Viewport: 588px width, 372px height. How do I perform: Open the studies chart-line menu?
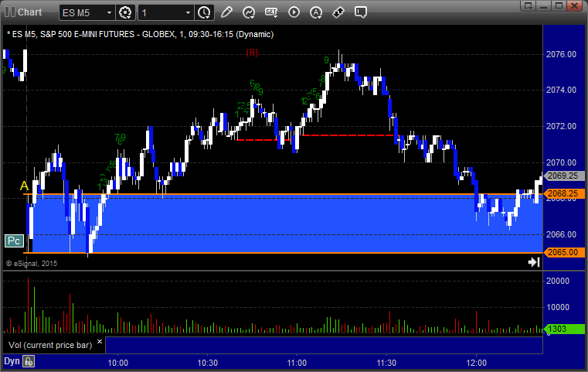pos(249,12)
